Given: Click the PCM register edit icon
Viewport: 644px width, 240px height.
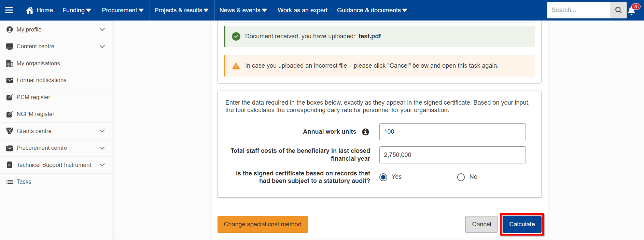Looking at the screenshot, I should click(x=10, y=97).
